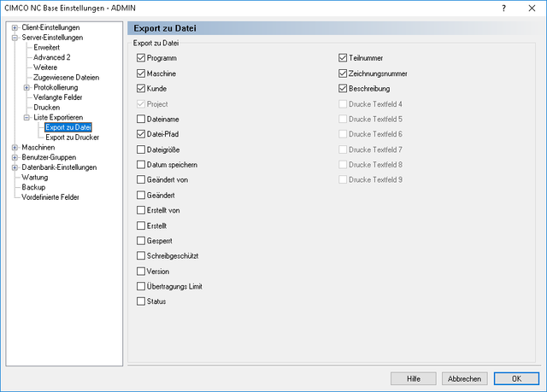Check the Übertragungs Limit checkbox
The height and width of the screenshot is (392, 547).
pyautogui.click(x=141, y=286)
